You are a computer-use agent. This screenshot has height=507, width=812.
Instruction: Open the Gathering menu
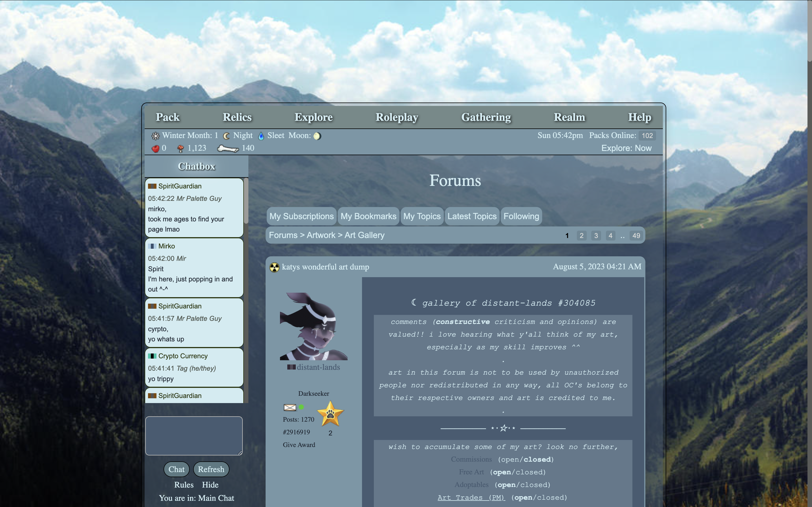tap(486, 117)
